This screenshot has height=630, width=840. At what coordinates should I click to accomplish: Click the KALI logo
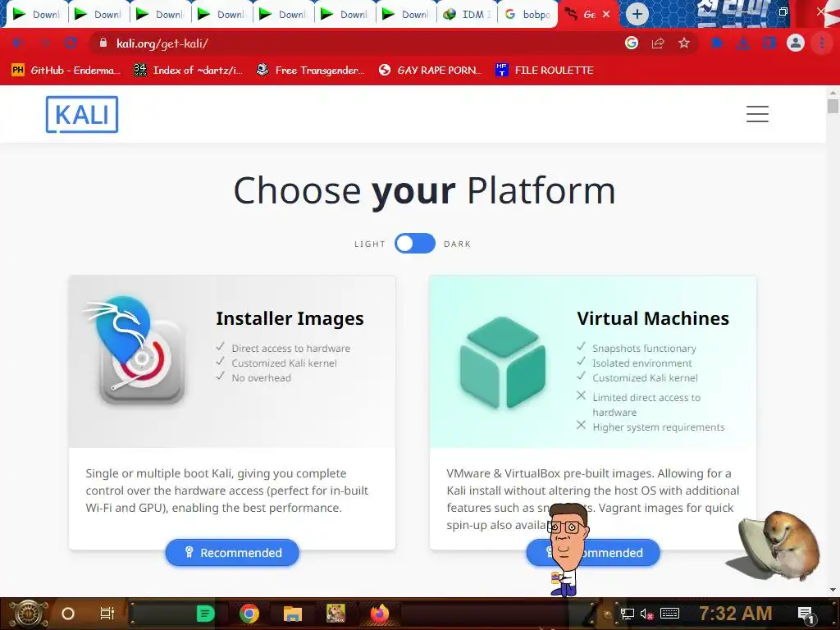point(82,114)
